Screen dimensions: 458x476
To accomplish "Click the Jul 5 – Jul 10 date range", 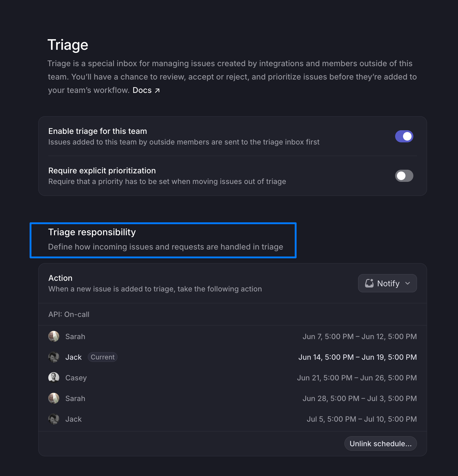I will pyautogui.click(x=362, y=419).
